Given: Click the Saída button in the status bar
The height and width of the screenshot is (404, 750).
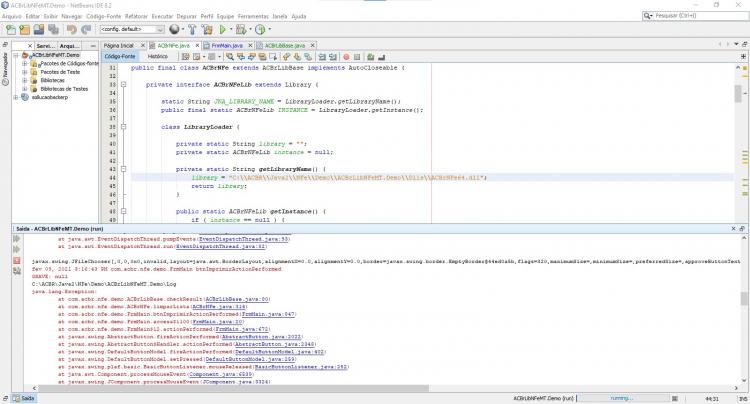Looking at the screenshot, I should pyautogui.click(x=23, y=398).
